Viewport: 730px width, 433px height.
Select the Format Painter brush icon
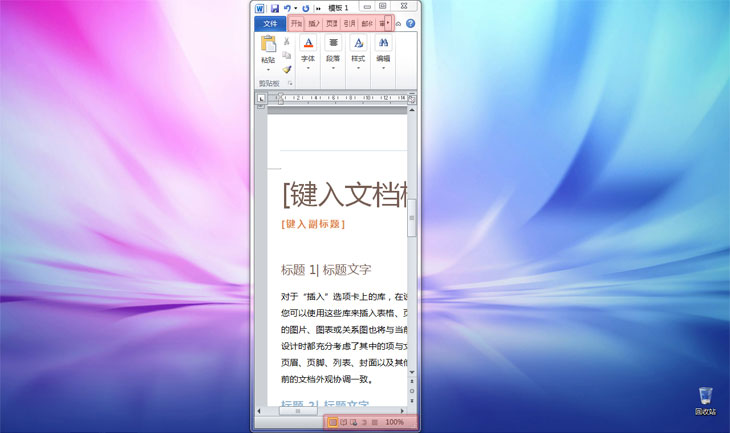tap(287, 69)
